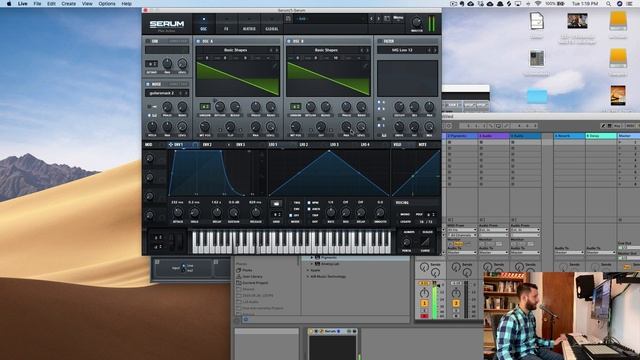The width and height of the screenshot is (640, 360).
Task: Click the Serum on-screen piano keyboard
Action: tap(291, 242)
